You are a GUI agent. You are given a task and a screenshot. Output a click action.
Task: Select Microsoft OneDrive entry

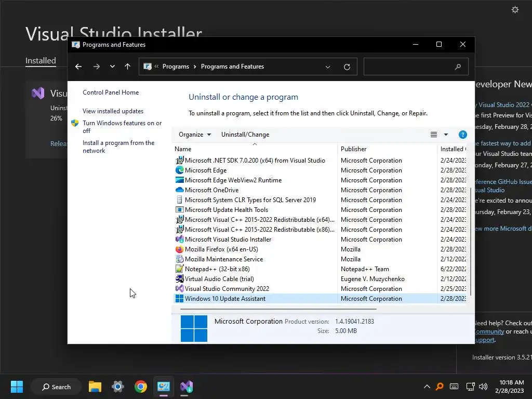[x=320, y=190]
